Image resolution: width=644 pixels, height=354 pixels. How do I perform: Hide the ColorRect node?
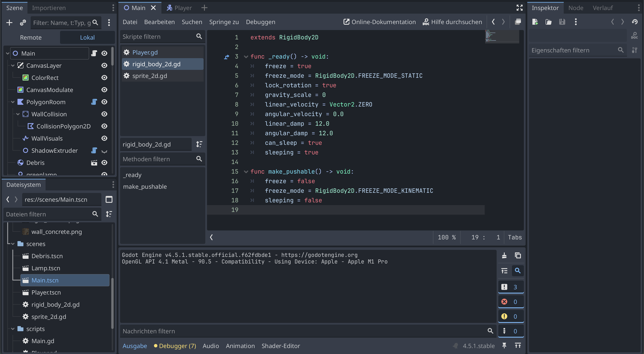(104, 78)
